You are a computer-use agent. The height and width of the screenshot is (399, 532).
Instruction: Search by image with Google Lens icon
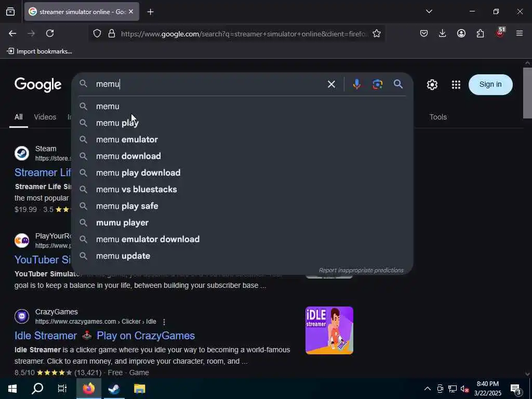click(377, 84)
